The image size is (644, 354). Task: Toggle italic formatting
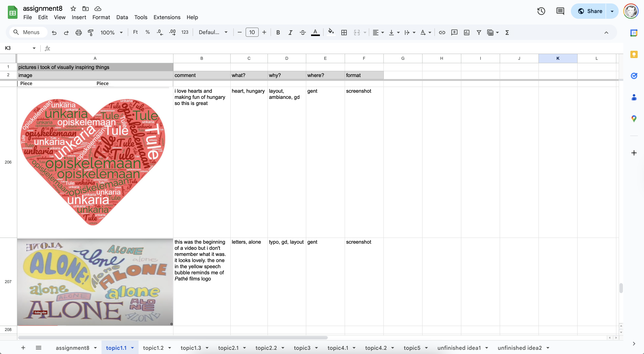coord(290,32)
